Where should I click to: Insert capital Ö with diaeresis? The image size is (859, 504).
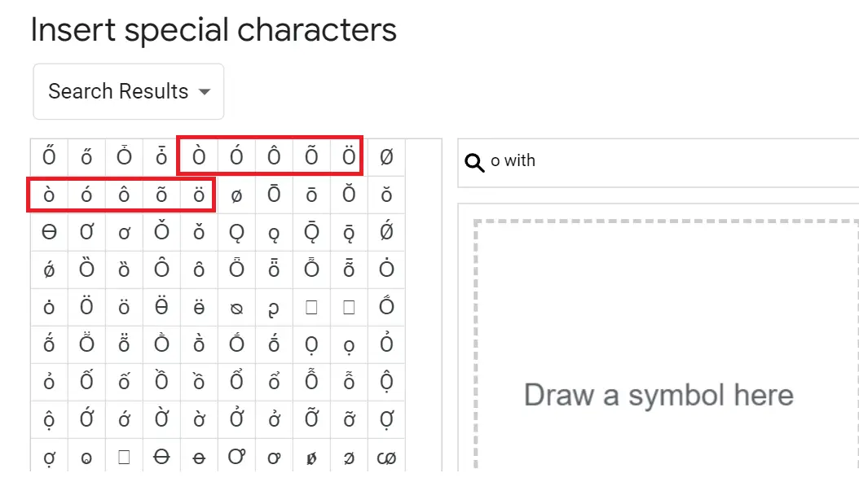click(349, 157)
